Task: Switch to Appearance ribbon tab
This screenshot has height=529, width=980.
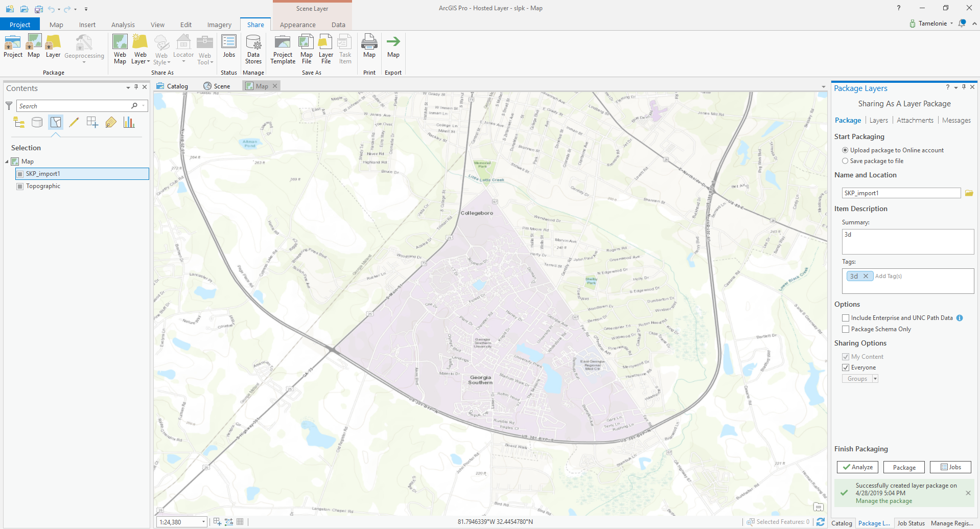Action: tap(297, 25)
